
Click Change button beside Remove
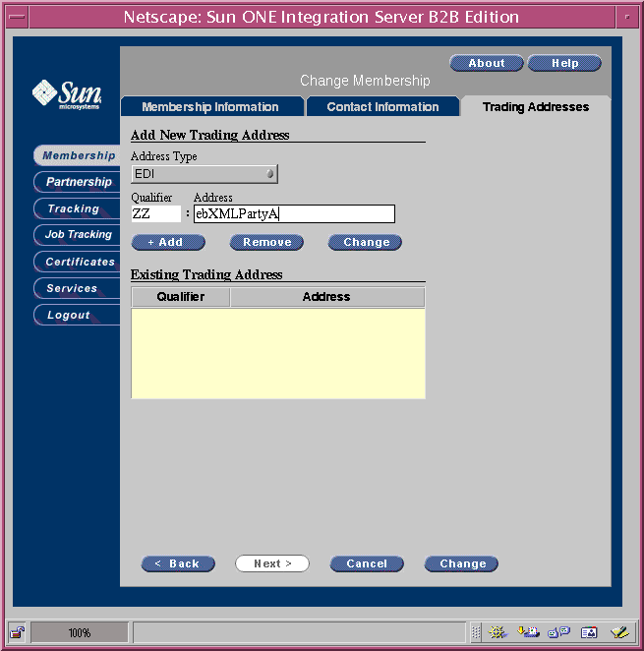pyautogui.click(x=365, y=242)
